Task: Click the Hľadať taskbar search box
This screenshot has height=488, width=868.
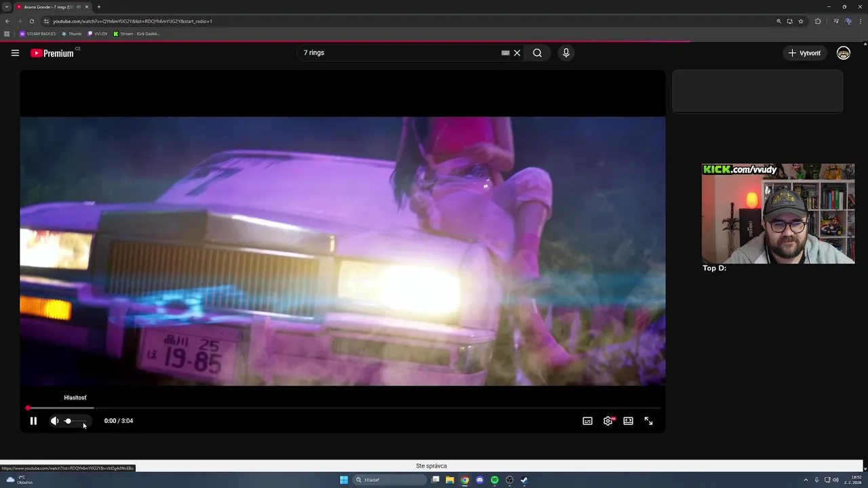Action: [x=390, y=480]
